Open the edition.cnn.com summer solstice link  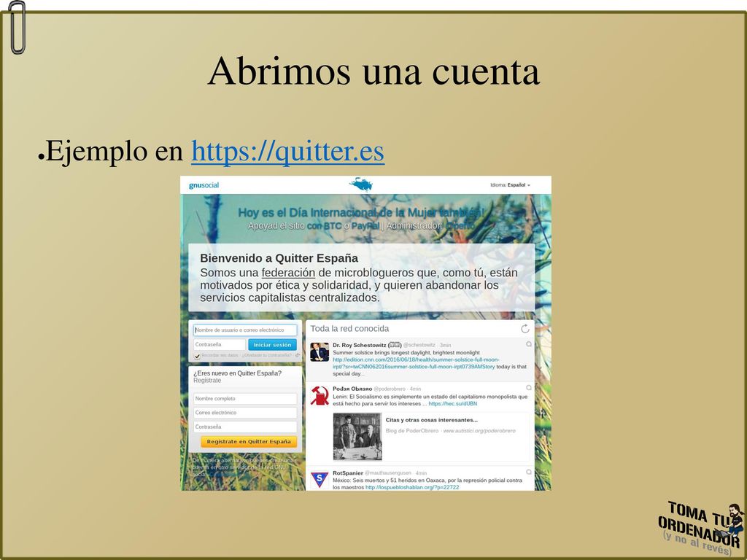(x=416, y=363)
